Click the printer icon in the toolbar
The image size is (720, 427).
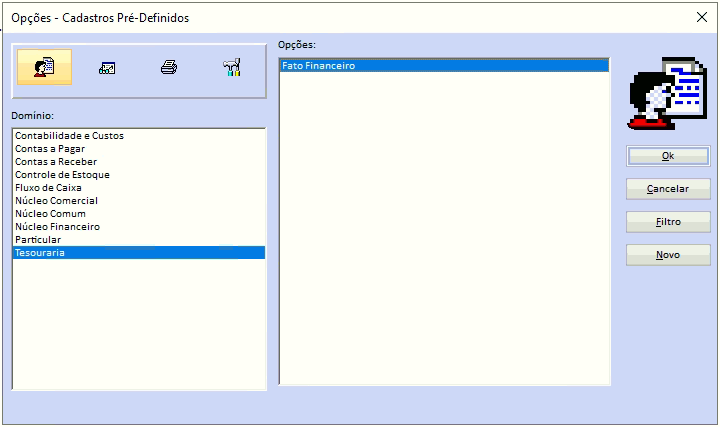169,67
